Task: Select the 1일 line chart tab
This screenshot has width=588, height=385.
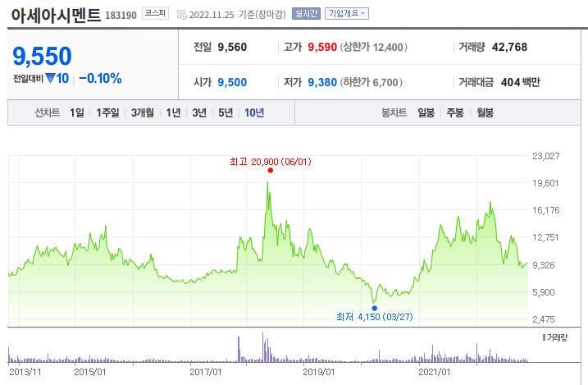Action: 77,112
